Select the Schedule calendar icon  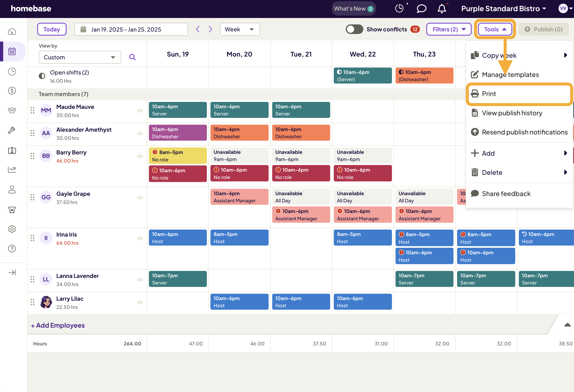[x=12, y=51]
